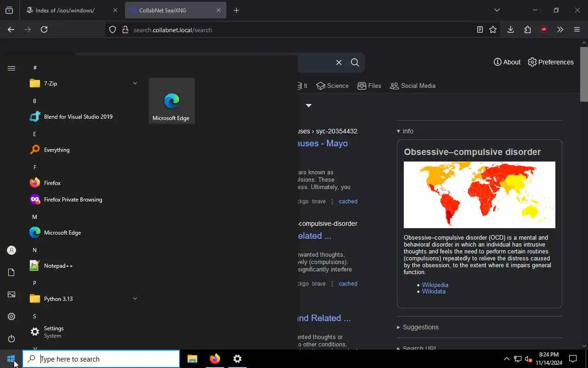Bookmark this page with the star
The image size is (588, 368).
pyautogui.click(x=493, y=29)
